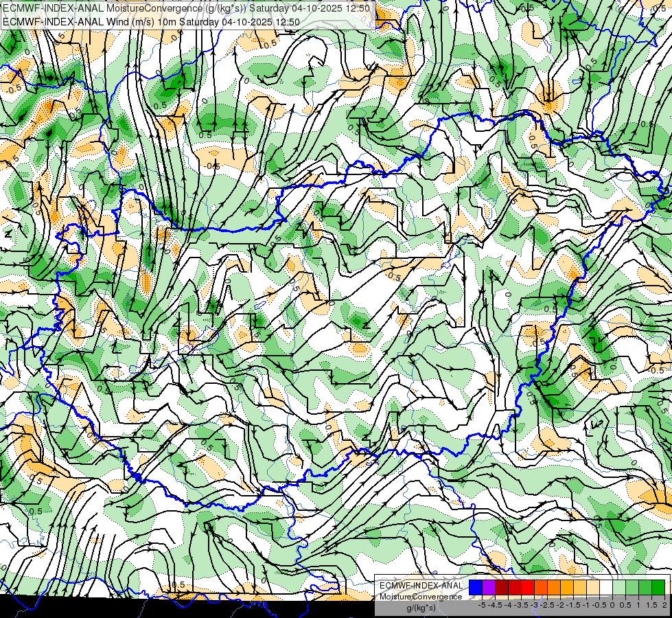
Task: Click the '-2.5' scale value
Action: (x=547, y=605)
